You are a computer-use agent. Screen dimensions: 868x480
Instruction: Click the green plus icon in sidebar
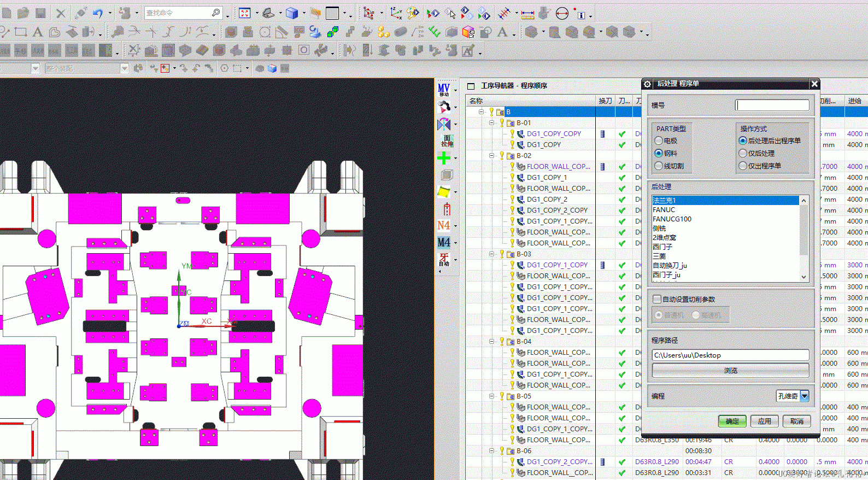pyautogui.click(x=444, y=159)
